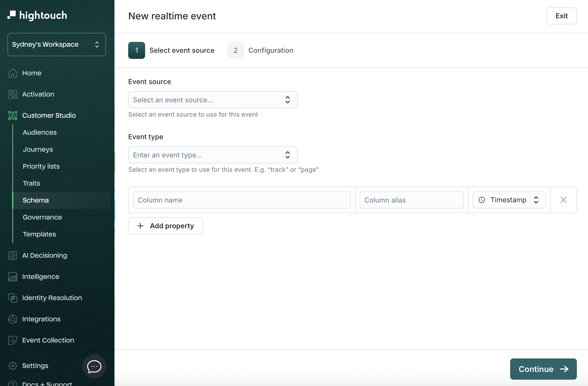The width and height of the screenshot is (588, 386).
Task: Click the step 1 number badge
Action: click(137, 50)
